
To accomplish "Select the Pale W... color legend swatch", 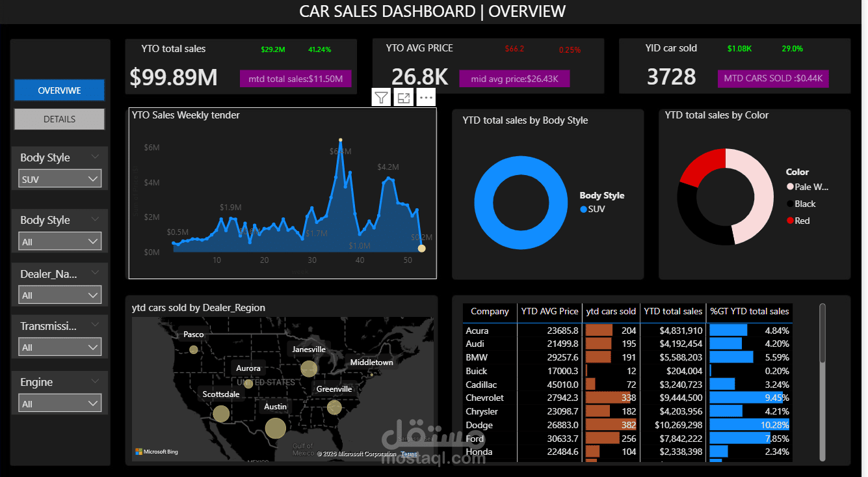I will [x=790, y=187].
